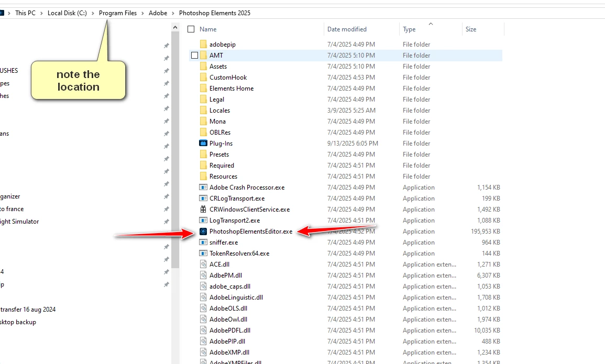Select the Resources folder name
The height and width of the screenshot is (364, 605).
(223, 176)
